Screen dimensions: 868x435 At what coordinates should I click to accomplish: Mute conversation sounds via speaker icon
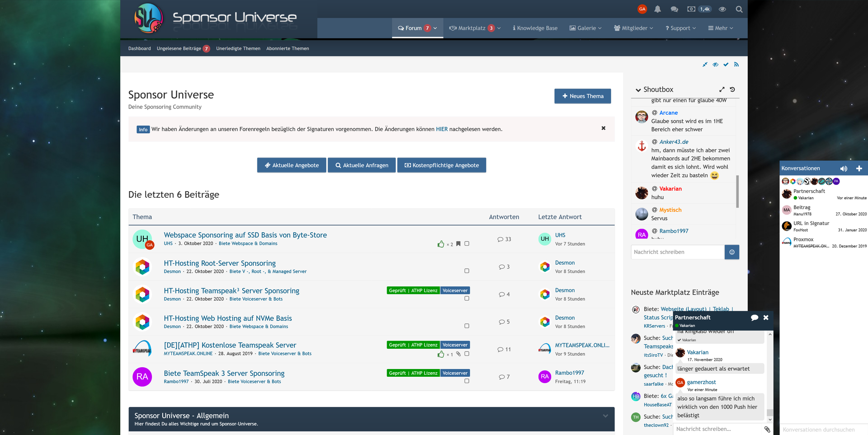[844, 168]
